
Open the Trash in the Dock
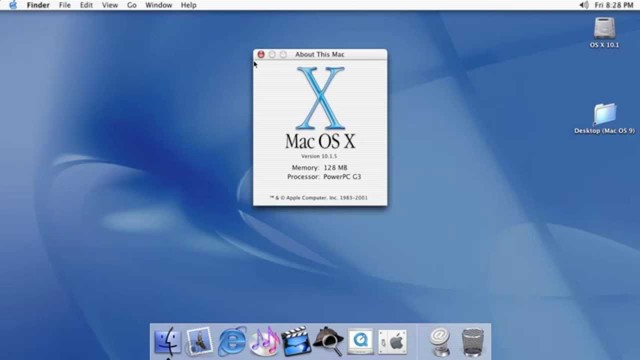[x=472, y=342]
